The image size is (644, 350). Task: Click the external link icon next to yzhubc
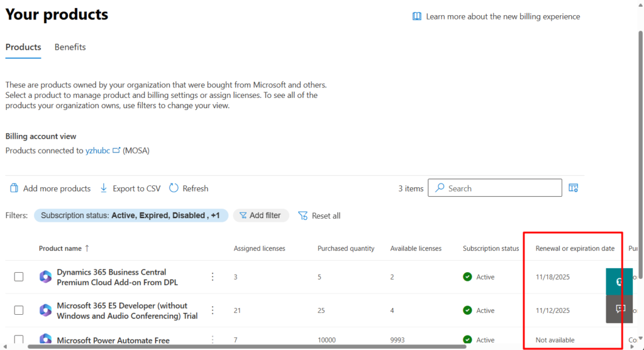click(x=116, y=151)
